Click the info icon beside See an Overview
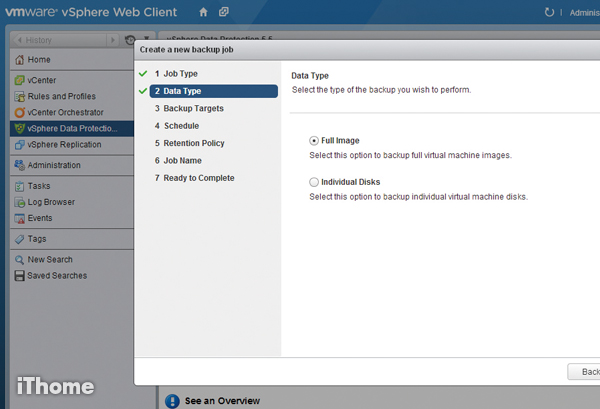The height and width of the screenshot is (409, 600). coord(172,401)
